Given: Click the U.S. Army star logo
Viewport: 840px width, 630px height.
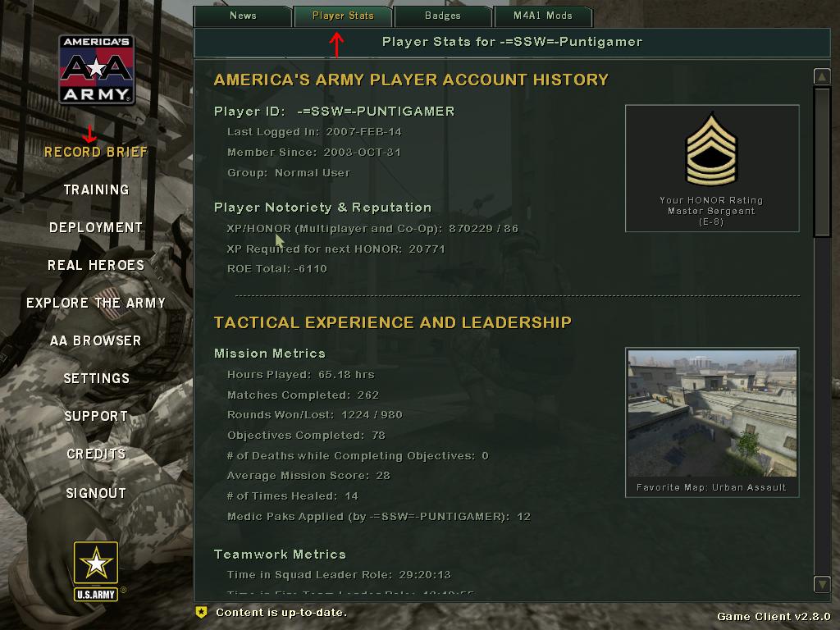Looking at the screenshot, I should 96,571.
